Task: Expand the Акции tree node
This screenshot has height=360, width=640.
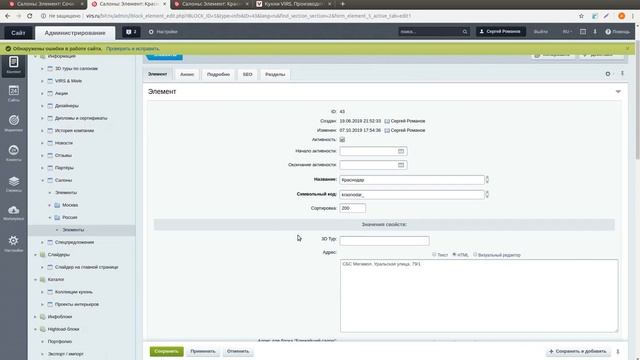Action: click(x=42, y=93)
